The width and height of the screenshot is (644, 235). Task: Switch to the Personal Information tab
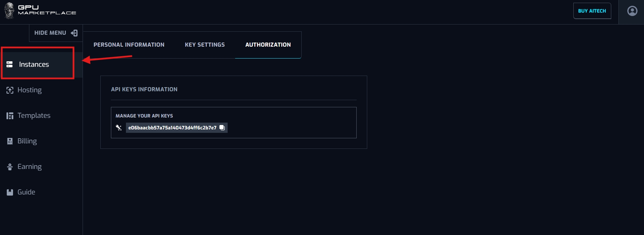129,45
